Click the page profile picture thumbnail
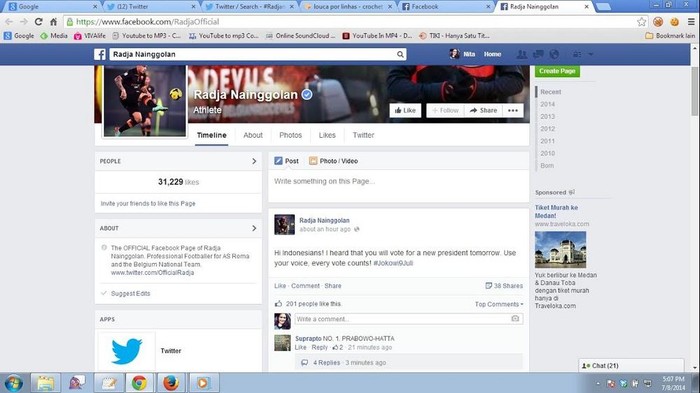Viewport: 700px width, 393px height. (x=145, y=101)
